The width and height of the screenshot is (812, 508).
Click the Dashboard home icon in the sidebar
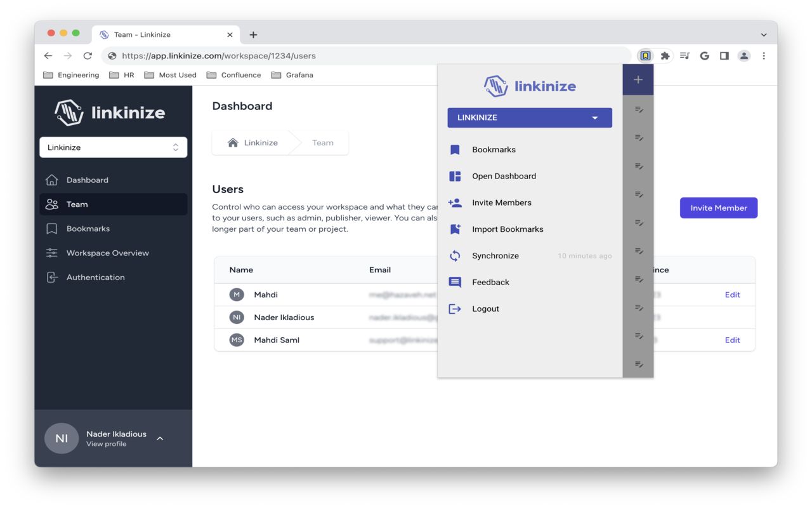(52, 180)
